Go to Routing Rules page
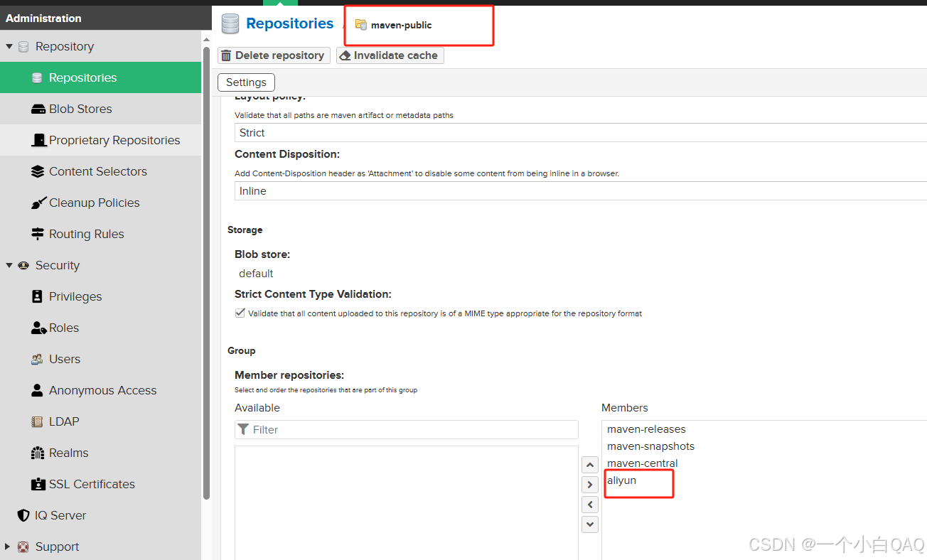This screenshot has height=560, width=927. point(101,234)
